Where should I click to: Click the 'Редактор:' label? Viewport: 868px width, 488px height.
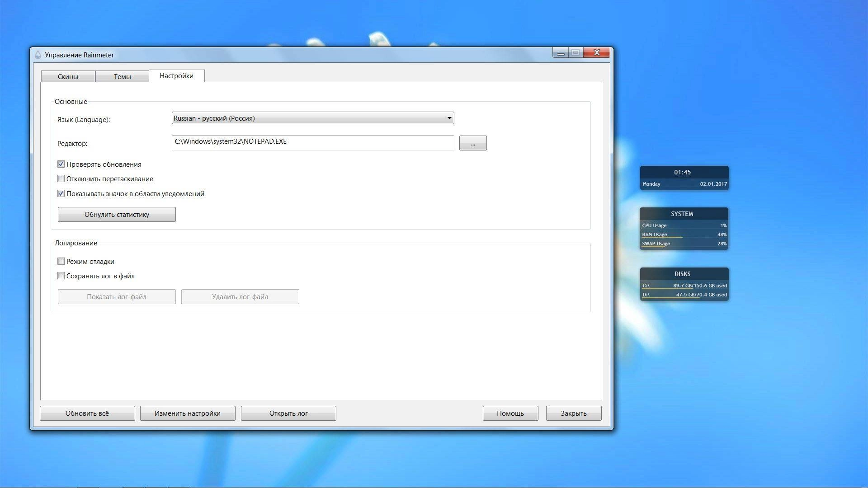click(x=72, y=144)
